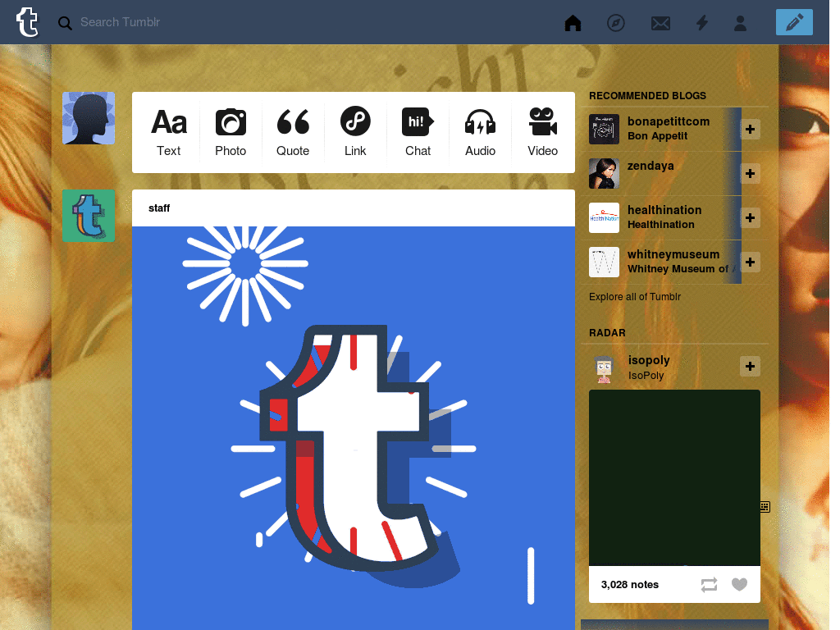840x630 pixels.
Task: Create a new Quote post
Action: [293, 132]
